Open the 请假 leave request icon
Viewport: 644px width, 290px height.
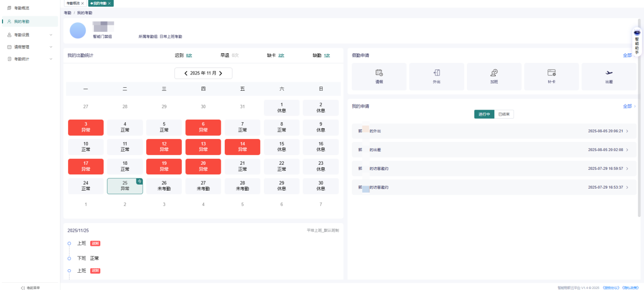pos(379,73)
